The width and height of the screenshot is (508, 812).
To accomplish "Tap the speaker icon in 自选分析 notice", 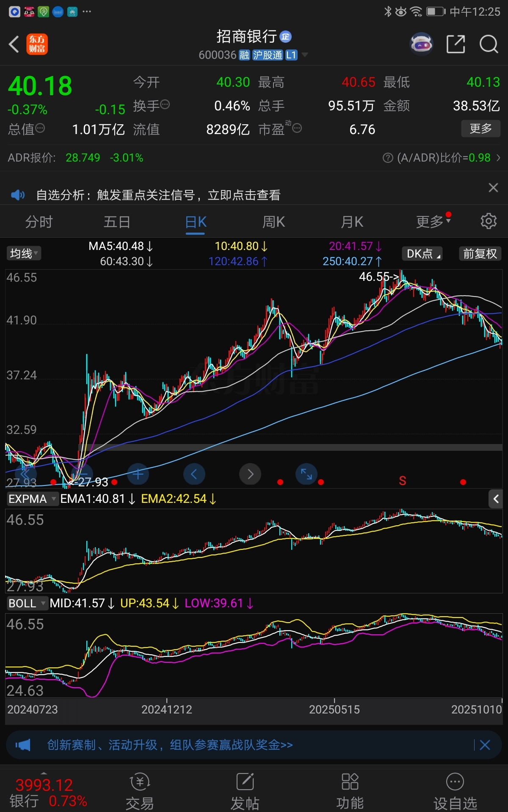I will (x=18, y=195).
